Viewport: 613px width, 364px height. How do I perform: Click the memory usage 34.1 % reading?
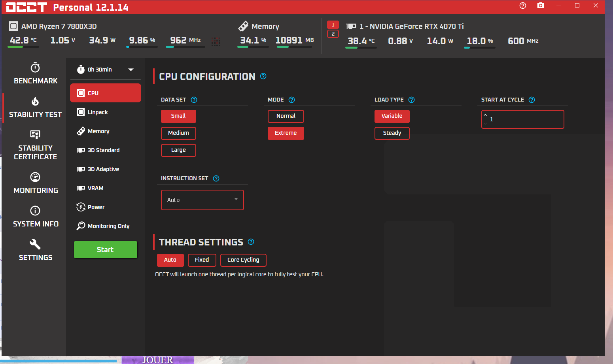(253, 40)
